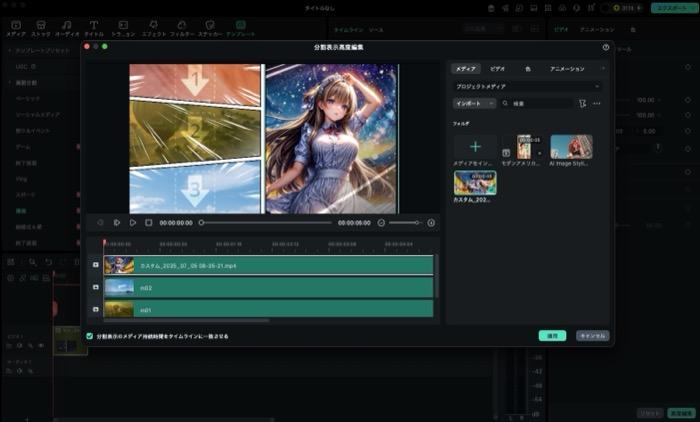700x422 pixels.
Task: Click the Export button in main window
Action: coord(673,8)
